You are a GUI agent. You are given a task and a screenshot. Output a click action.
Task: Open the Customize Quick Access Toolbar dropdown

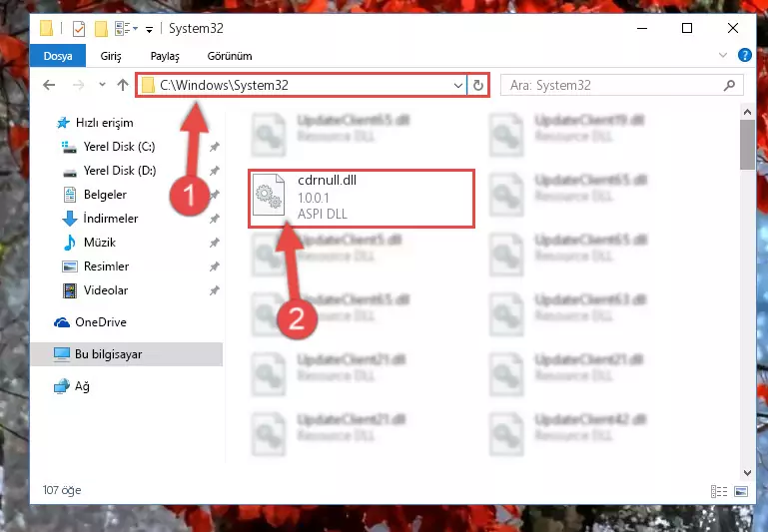click(x=150, y=30)
